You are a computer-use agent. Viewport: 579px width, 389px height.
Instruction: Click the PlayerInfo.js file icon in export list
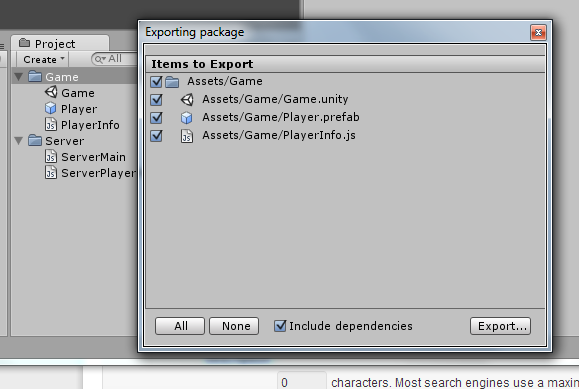187,136
